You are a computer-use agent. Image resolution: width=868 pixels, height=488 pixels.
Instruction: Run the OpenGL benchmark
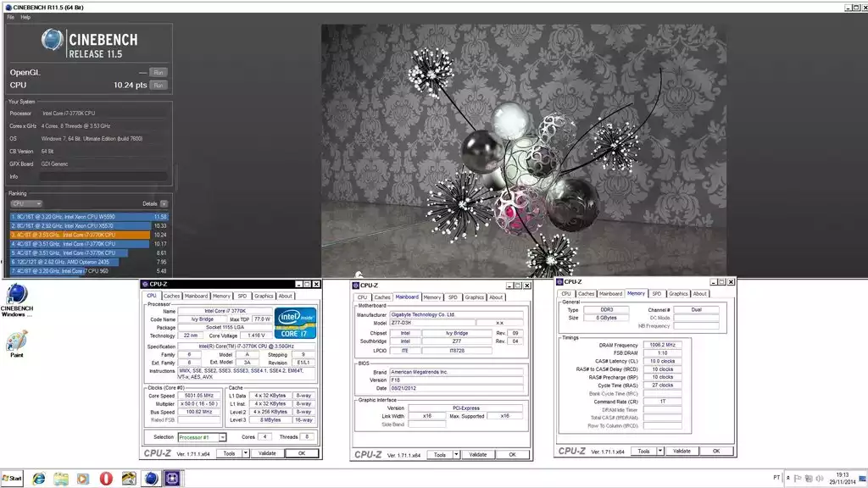159,73
